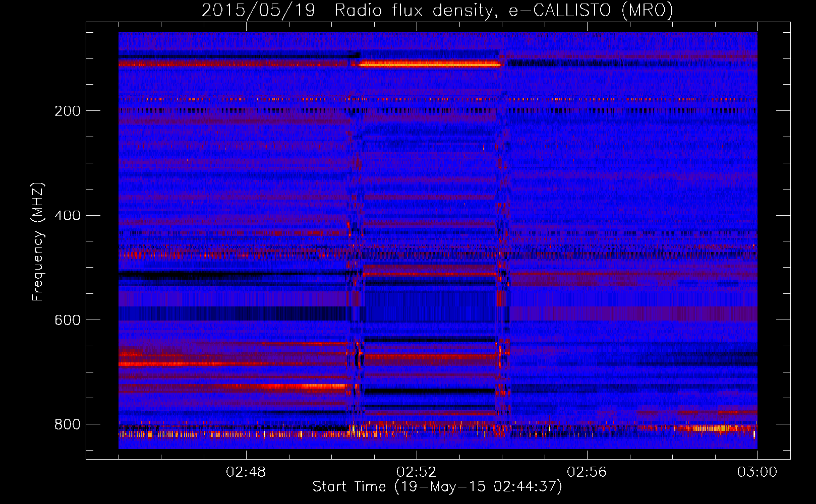Click the '200' frequency tick label
This screenshot has width=816, height=504.
point(68,111)
